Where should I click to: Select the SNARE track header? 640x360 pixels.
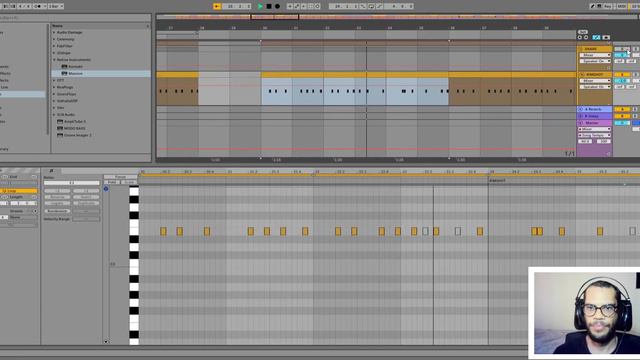pyautogui.click(x=594, y=49)
